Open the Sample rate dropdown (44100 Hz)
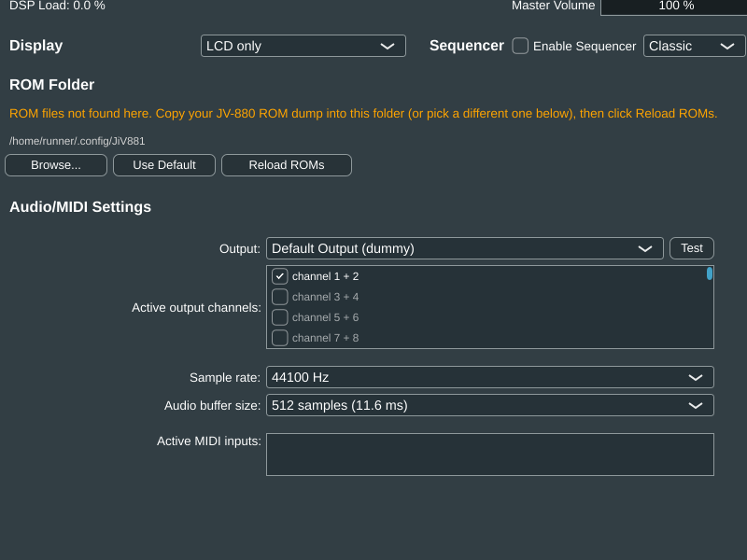747x560 pixels. coord(489,377)
